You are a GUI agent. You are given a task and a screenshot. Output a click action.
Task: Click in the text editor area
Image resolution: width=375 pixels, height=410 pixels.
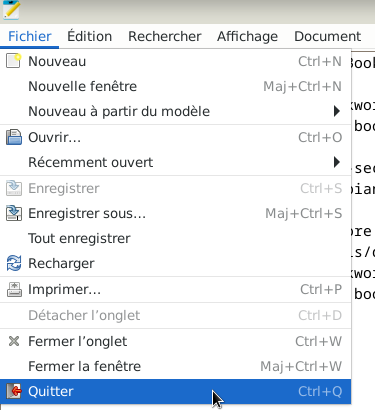pyautogui.click(x=363, y=200)
